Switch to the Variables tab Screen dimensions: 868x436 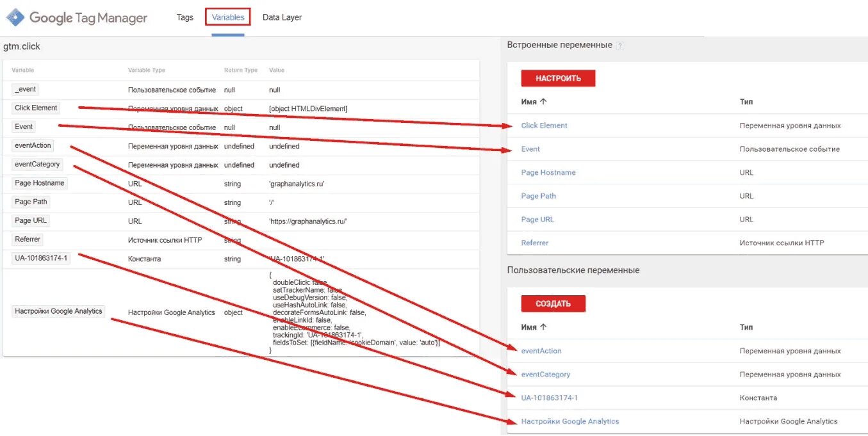coord(228,17)
